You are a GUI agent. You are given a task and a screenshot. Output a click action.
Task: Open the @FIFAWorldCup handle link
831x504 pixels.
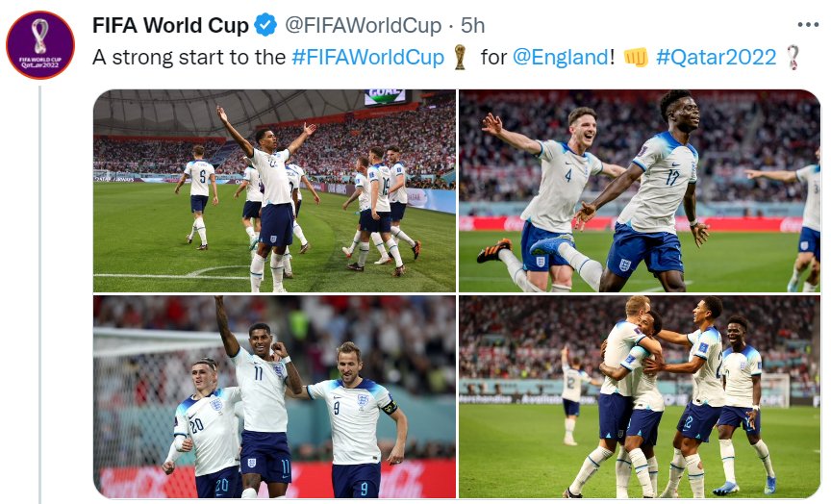(x=363, y=25)
